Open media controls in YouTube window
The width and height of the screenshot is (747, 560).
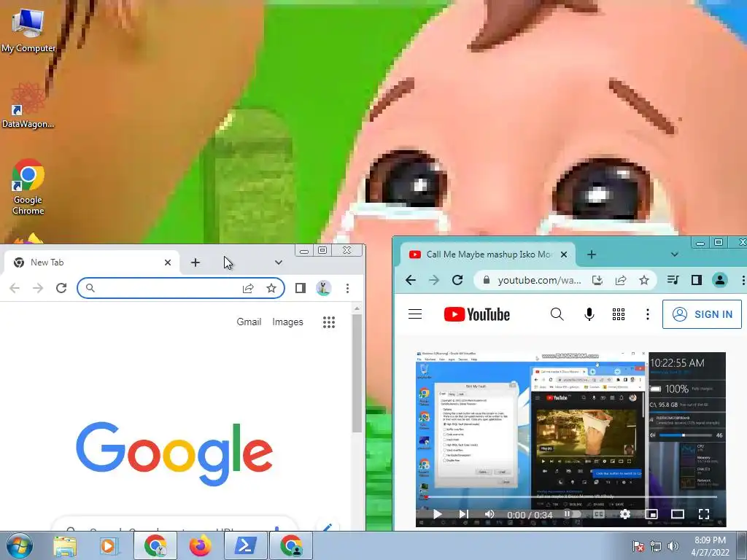click(673, 280)
